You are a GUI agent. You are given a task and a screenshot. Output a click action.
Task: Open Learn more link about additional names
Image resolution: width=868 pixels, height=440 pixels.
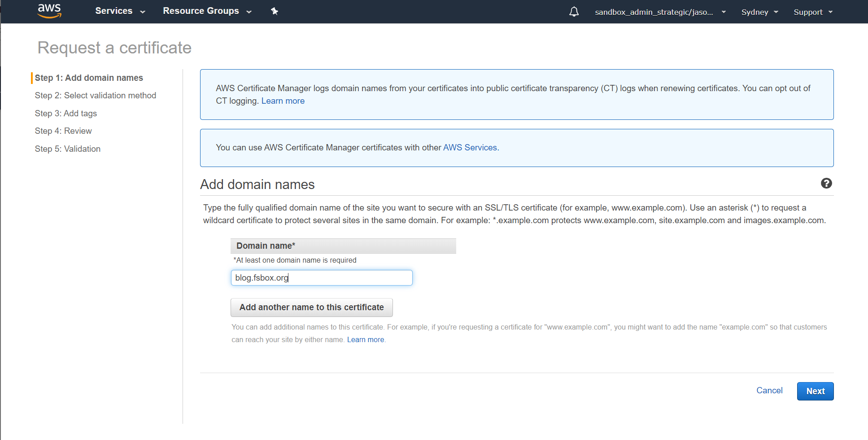click(366, 340)
